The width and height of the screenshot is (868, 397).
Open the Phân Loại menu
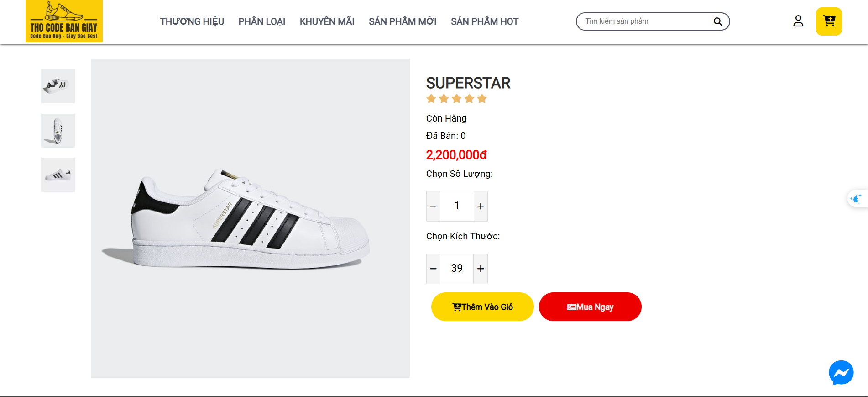point(261,21)
